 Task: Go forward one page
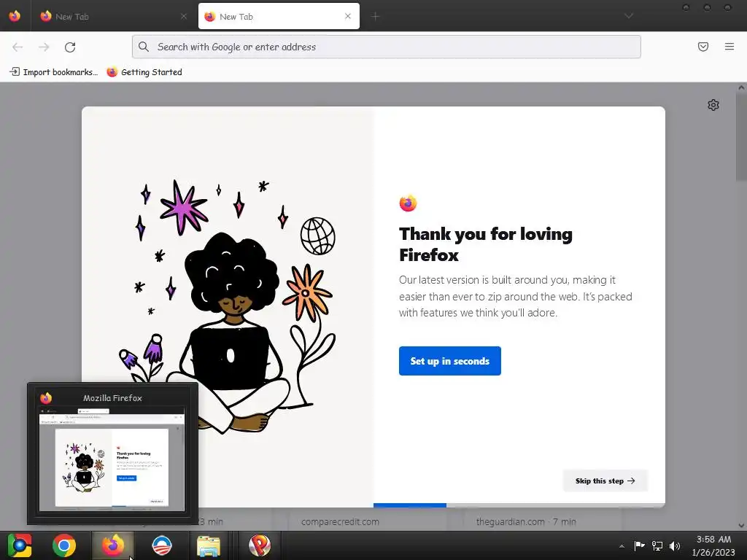(44, 47)
